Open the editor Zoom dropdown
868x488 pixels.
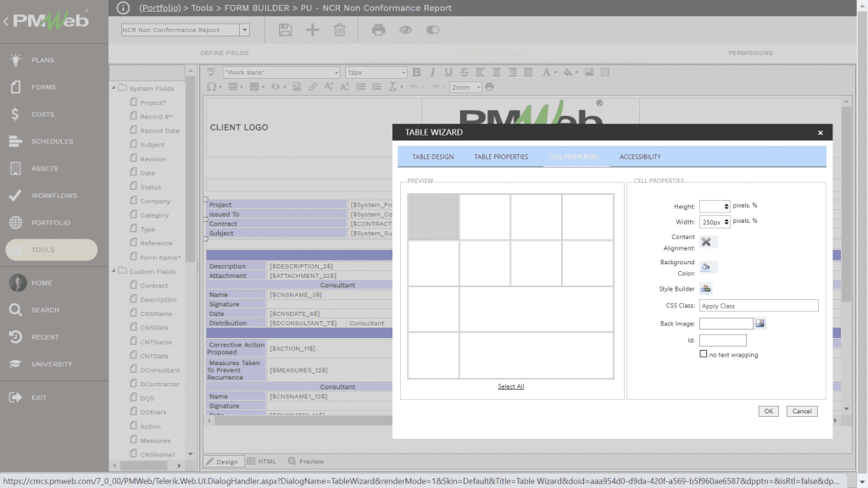465,87
